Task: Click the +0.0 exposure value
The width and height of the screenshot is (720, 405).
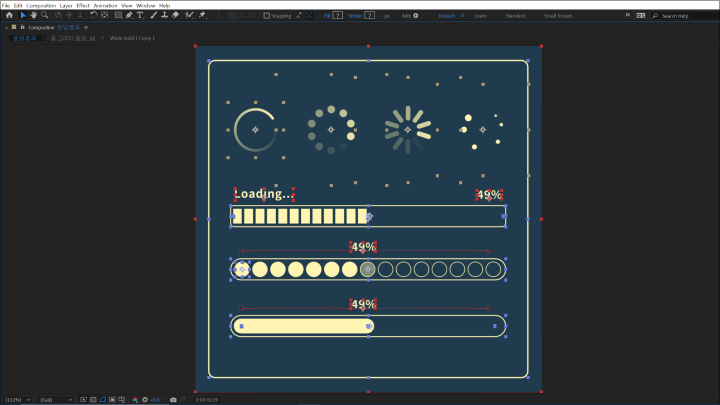Action: point(155,400)
